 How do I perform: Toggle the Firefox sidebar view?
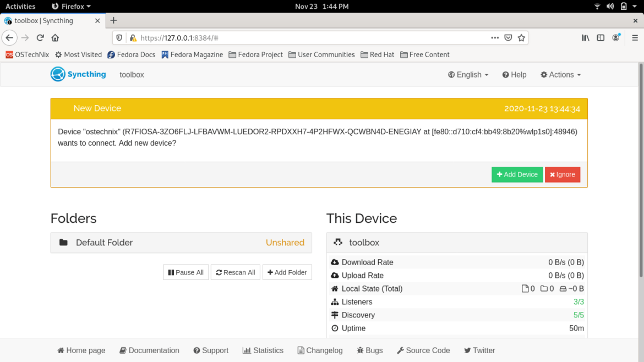tap(600, 37)
